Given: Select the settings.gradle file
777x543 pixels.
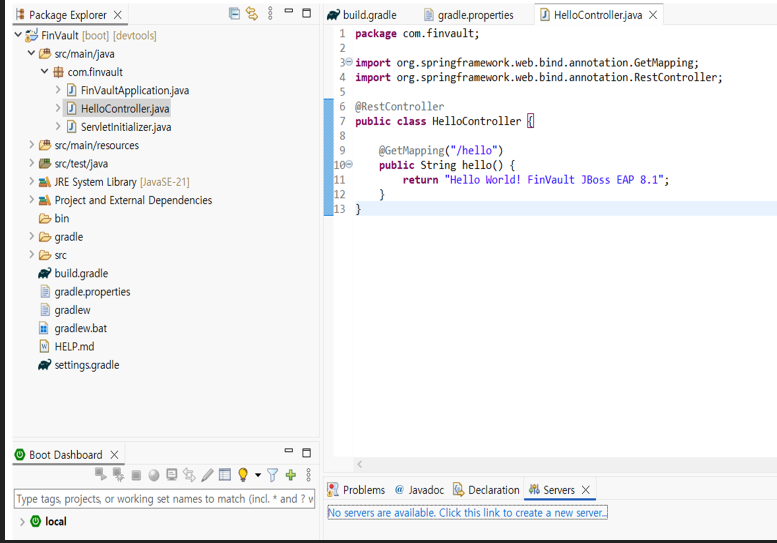Looking at the screenshot, I should tap(79, 365).
